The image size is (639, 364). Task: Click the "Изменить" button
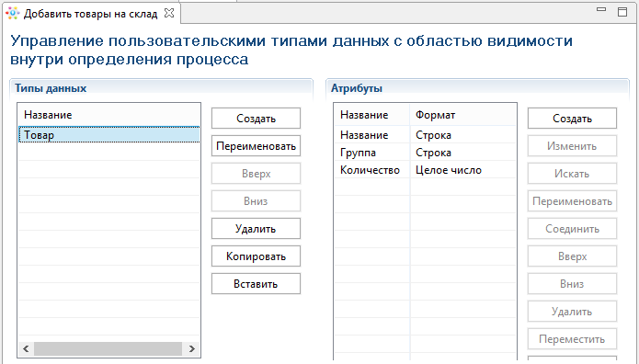click(x=572, y=146)
